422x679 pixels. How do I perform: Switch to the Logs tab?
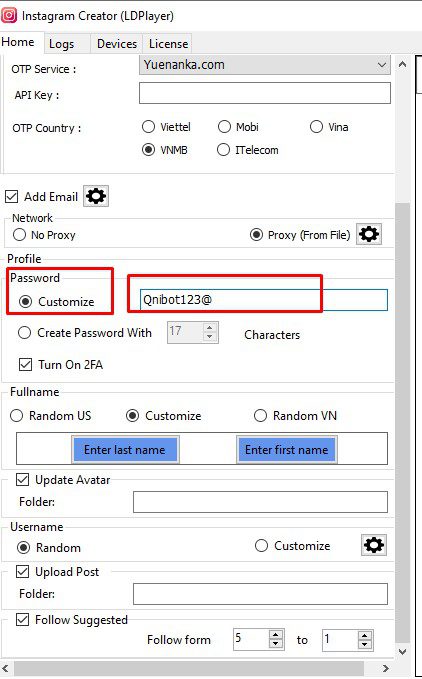click(x=61, y=44)
